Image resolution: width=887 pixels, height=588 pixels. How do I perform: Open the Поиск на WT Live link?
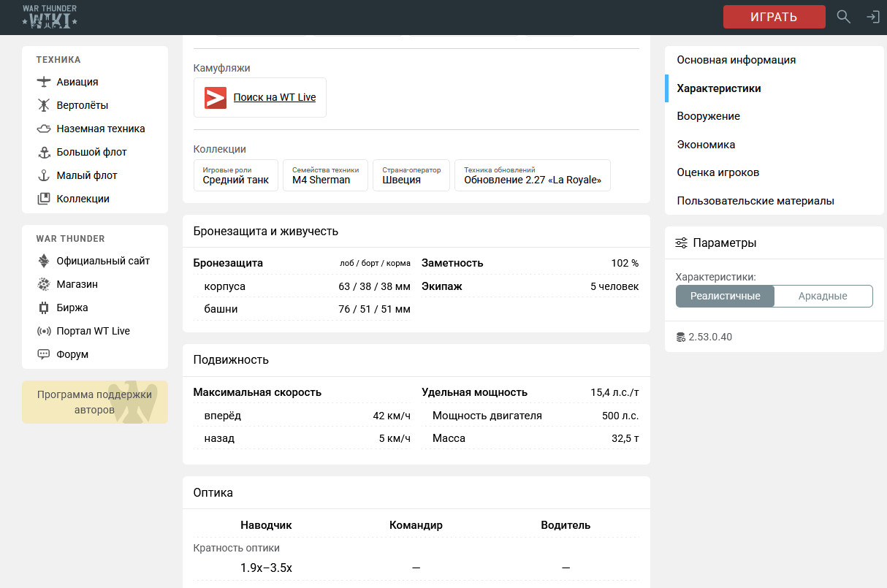pyautogui.click(x=275, y=98)
